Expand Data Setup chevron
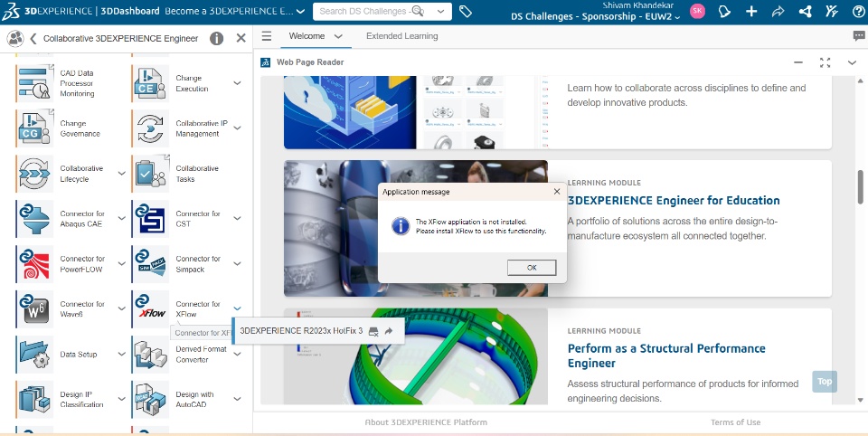The width and height of the screenshot is (868, 436). [122, 354]
